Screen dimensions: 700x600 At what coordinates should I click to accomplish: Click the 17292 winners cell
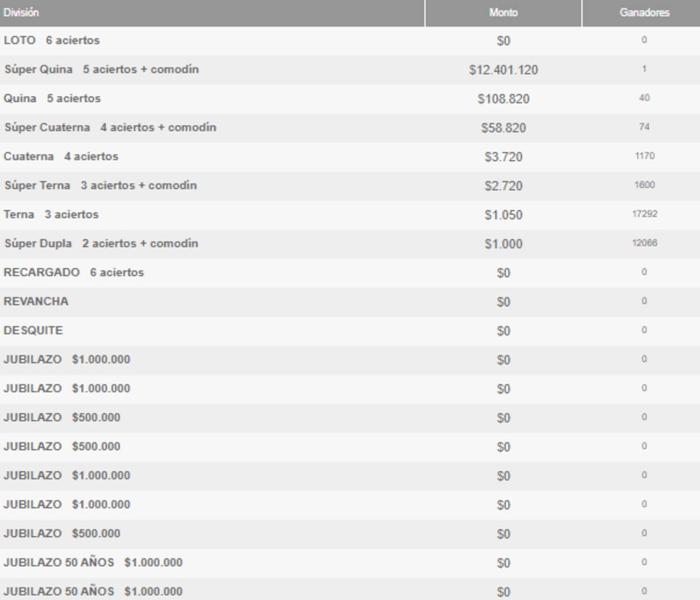644,214
